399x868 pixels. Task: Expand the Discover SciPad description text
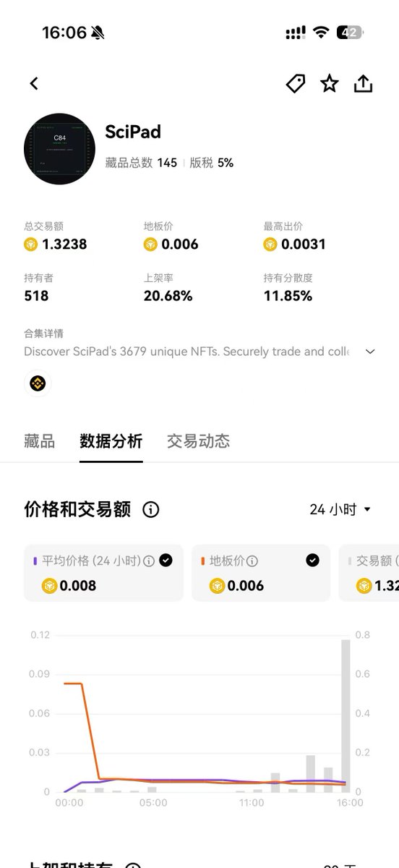pyautogui.click(x=186, y=352)
